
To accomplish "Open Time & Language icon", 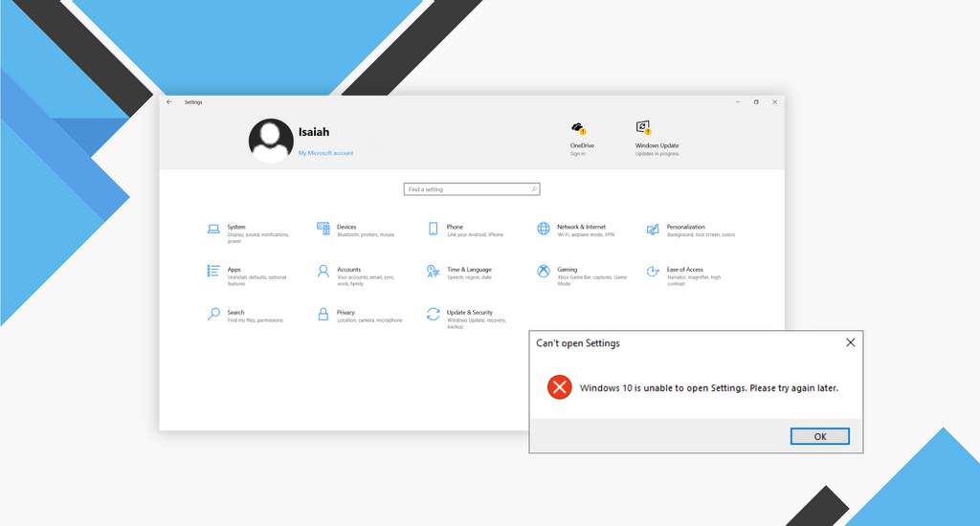I will coord(434,271).
